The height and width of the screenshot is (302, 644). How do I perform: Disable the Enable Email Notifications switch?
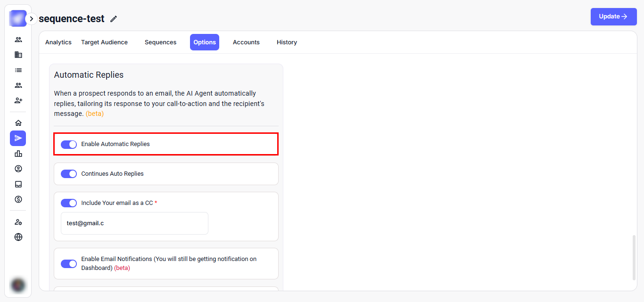(69, 264)
